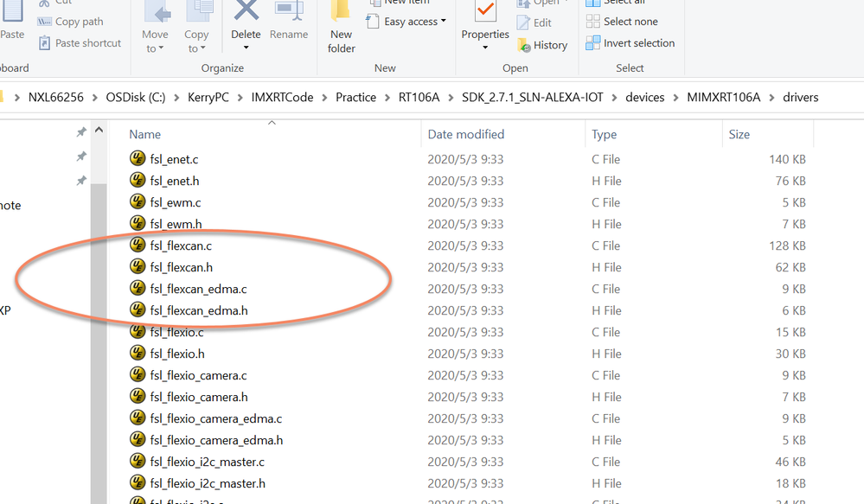Click the fsl_enet.h file icon

138,180
